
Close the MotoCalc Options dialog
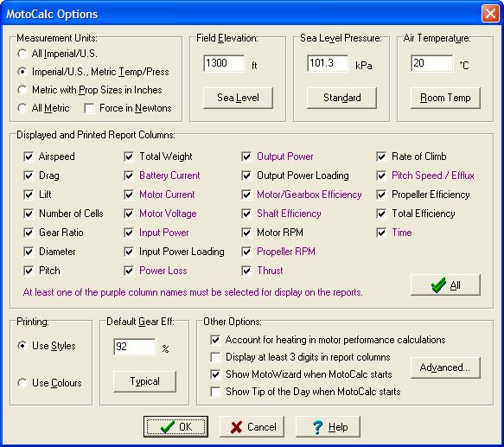coord(490,14)
